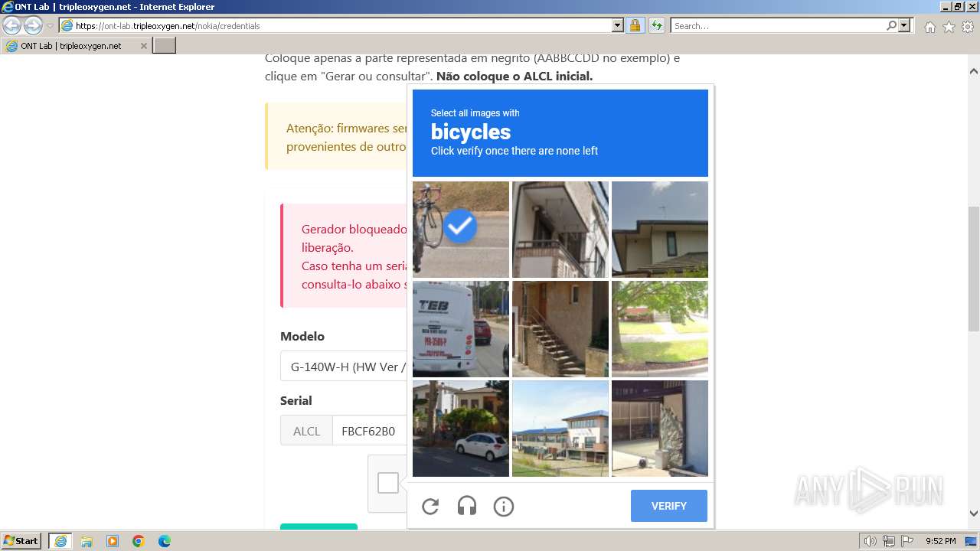
Task: Open Favorites star icon
Action: 949,27
